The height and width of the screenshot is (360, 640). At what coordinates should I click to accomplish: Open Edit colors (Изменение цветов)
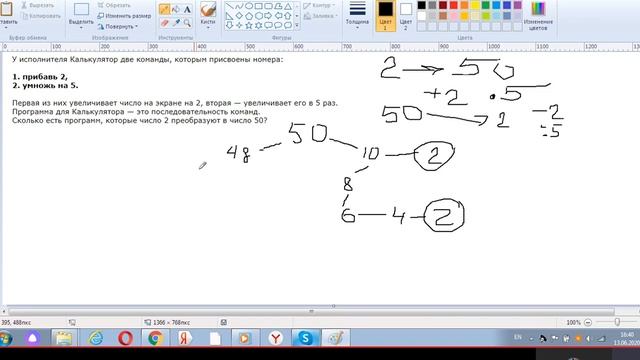click(x=538, y=16)
